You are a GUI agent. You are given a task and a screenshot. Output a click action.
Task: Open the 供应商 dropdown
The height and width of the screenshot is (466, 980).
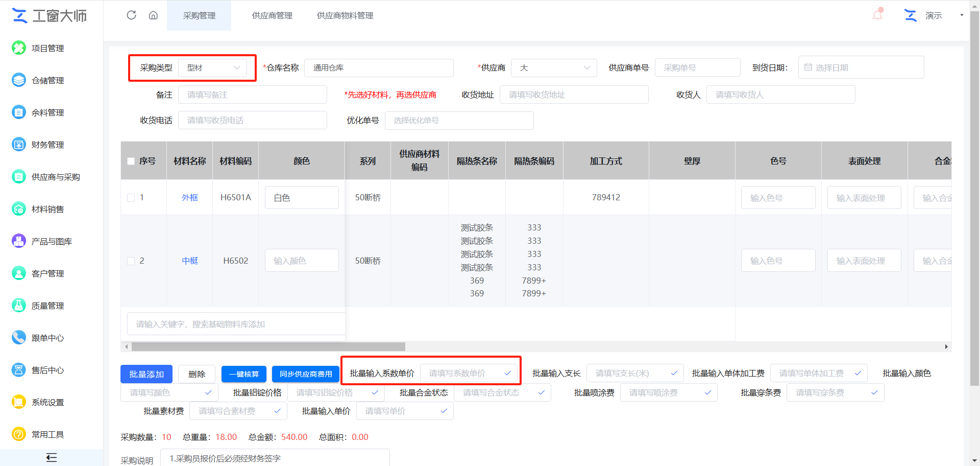point(553,68)
